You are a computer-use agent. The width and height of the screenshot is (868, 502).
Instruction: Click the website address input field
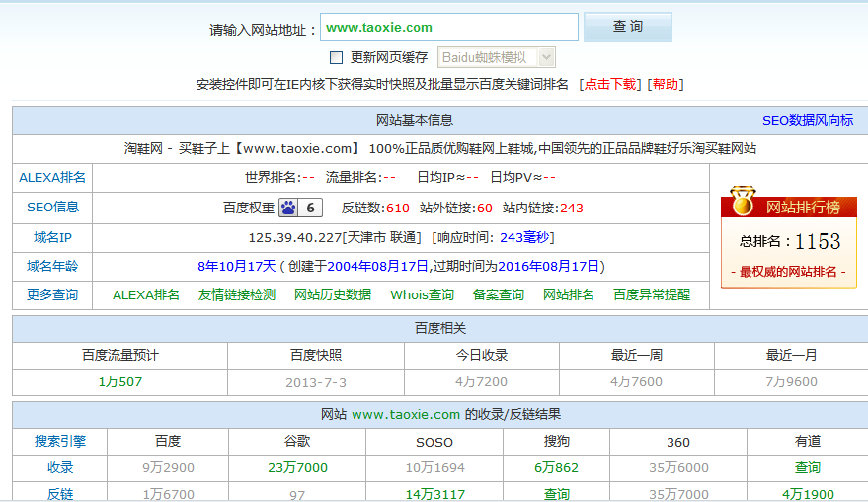click(448, 28)
